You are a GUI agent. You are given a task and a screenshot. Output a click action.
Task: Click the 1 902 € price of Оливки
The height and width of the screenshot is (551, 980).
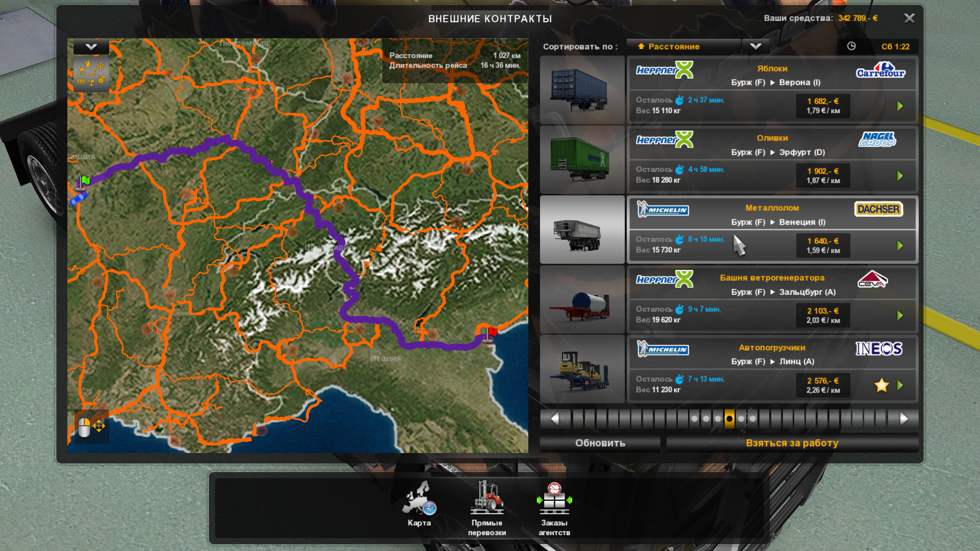click(x=823, y=171)
